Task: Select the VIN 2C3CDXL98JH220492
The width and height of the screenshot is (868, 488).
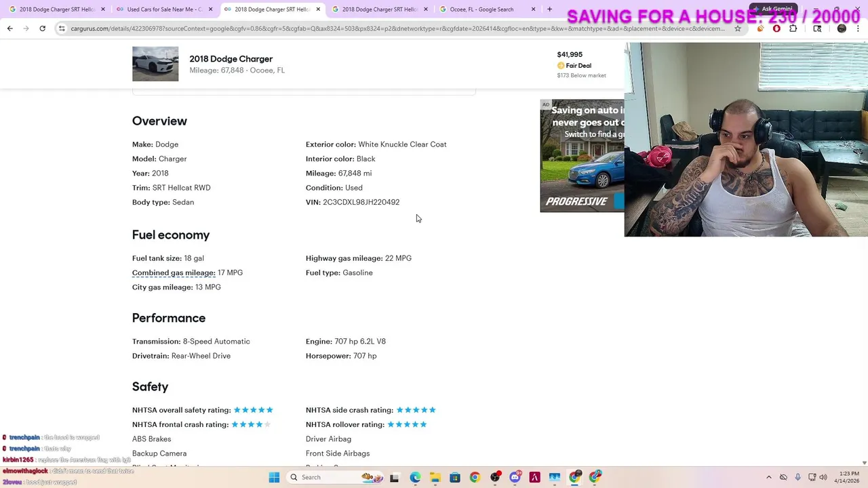Action: 361,202
